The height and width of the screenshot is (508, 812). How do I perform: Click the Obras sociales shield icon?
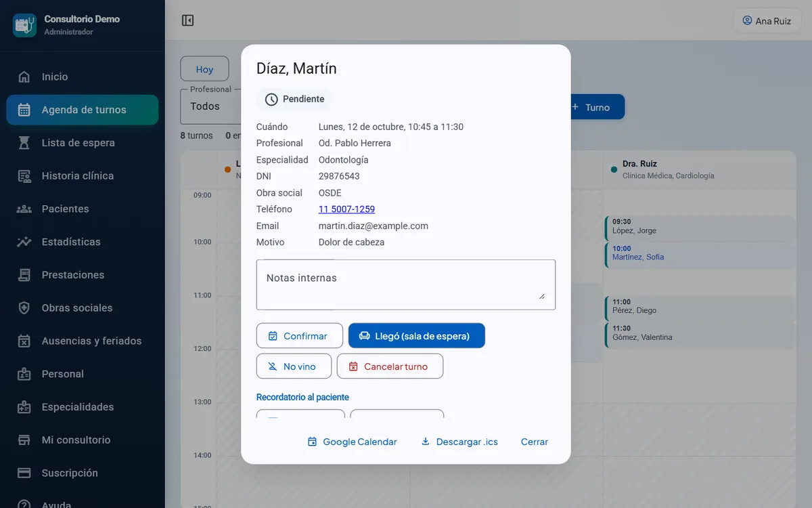coord(24,308)
